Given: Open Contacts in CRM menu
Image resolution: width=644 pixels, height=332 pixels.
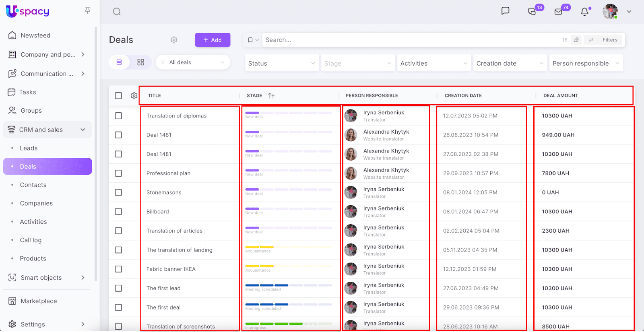Looking at the screenshot, I should pos(33,185).
